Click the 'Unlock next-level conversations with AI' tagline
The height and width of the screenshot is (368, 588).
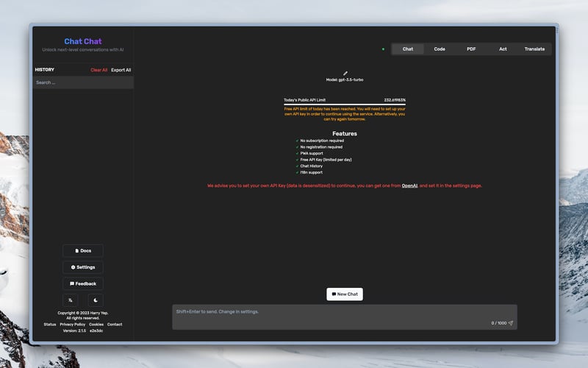83,49
